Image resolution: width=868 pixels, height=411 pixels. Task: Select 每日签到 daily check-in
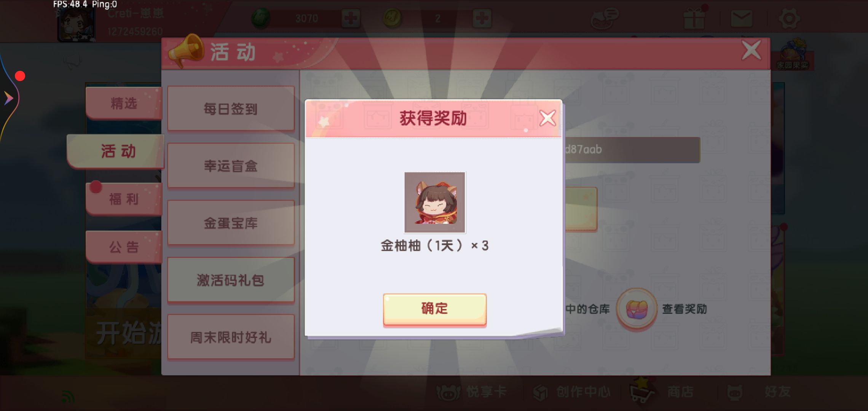pyautogui.click(x=231, y=109)
